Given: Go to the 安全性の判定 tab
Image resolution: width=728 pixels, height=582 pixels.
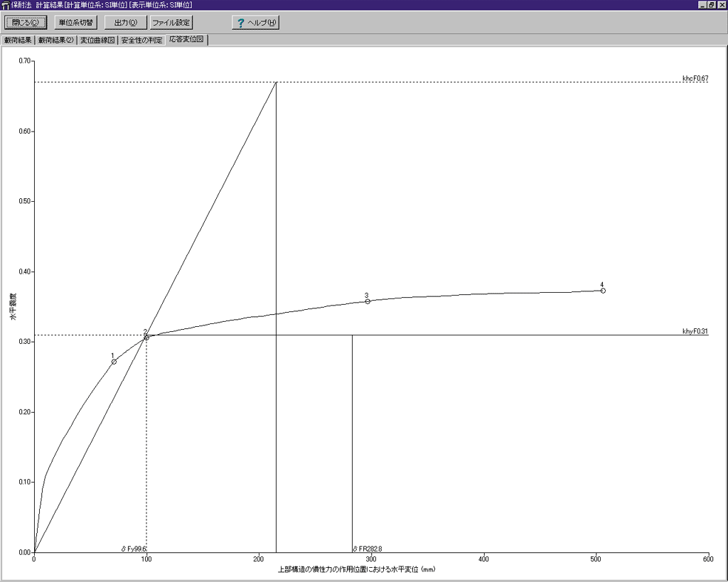Looking at the screenshot, I should pos(141,40).
